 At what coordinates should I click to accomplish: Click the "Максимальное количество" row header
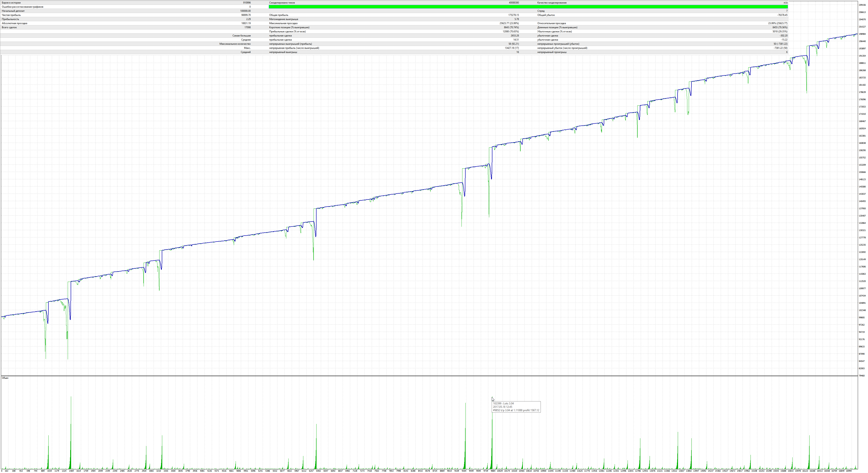pyautogui.click(x=235, y=44)
